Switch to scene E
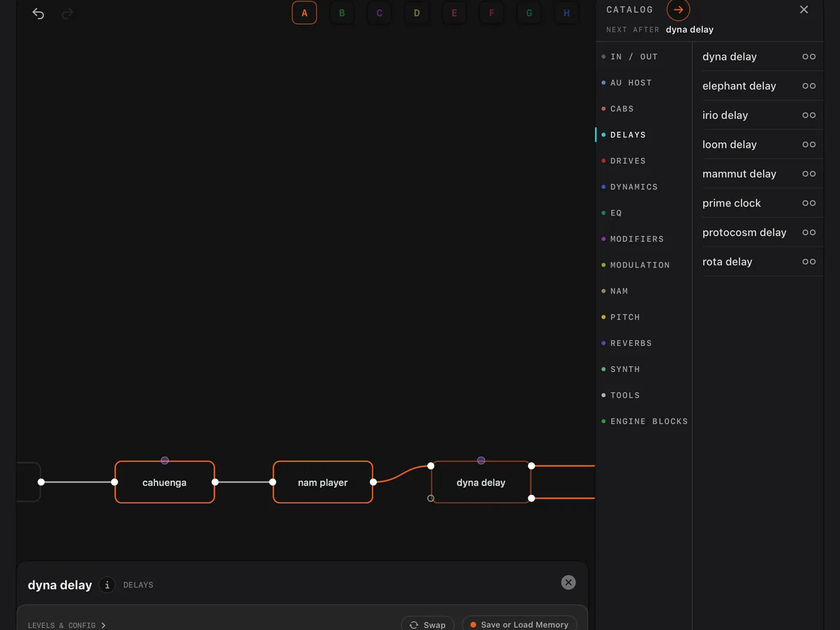840x630 pixels. pos(454,13)
